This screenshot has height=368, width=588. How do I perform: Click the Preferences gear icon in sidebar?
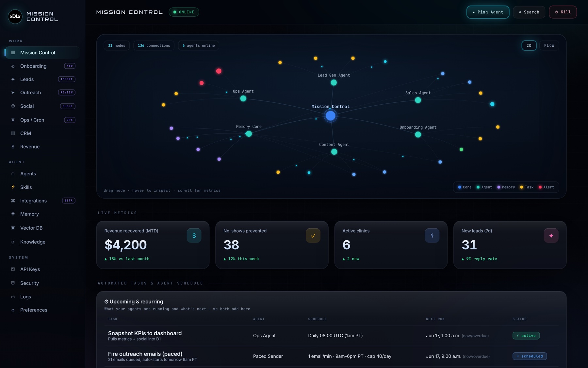pyautogui.click(x=13, y=310)
